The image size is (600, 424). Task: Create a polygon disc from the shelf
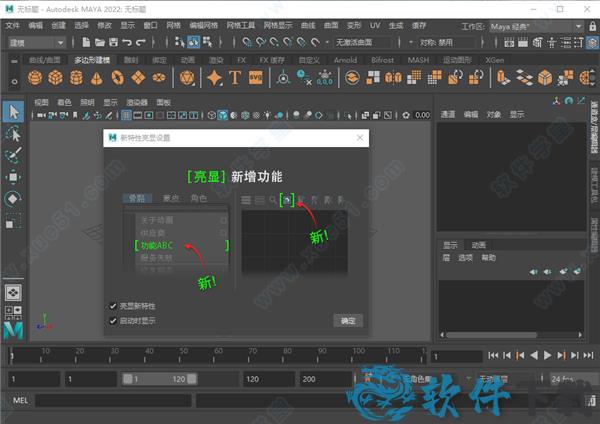pyautogui.click(x=159, y=78)
